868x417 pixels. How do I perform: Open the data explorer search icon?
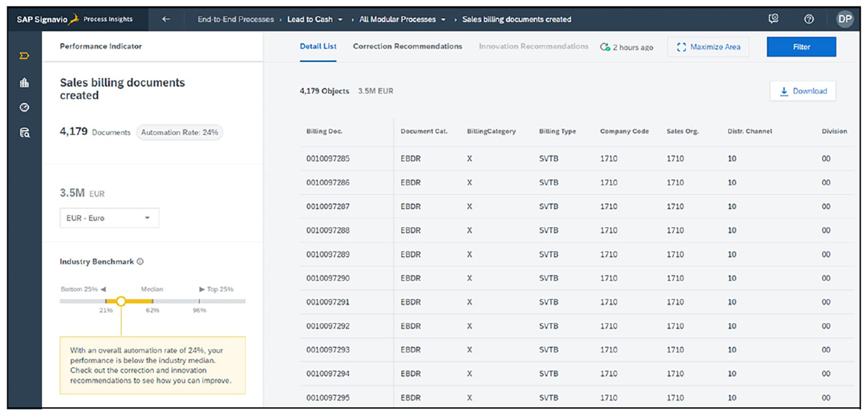coord(24,132)
